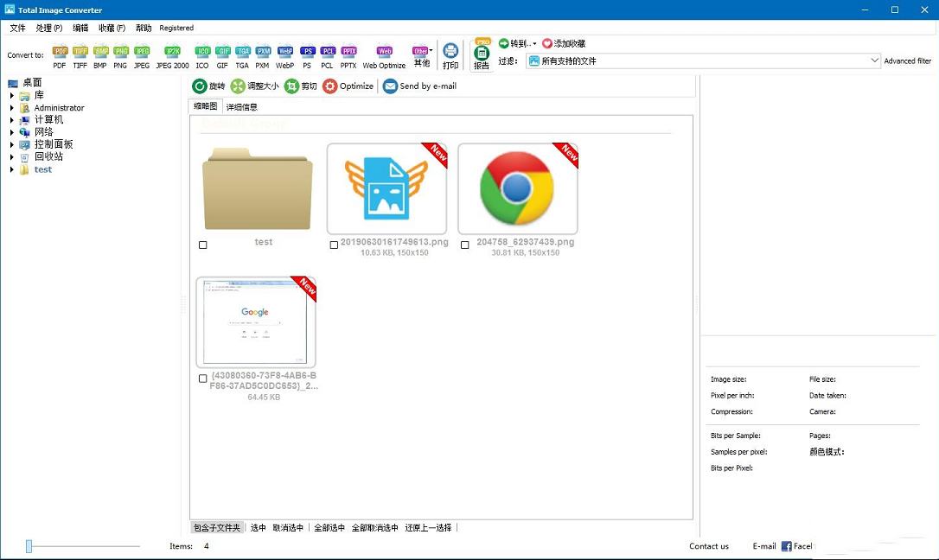Select the TIFF conversion icon
Screen dimensions: 939x560
pyautogui.click(x=80, y=54)
